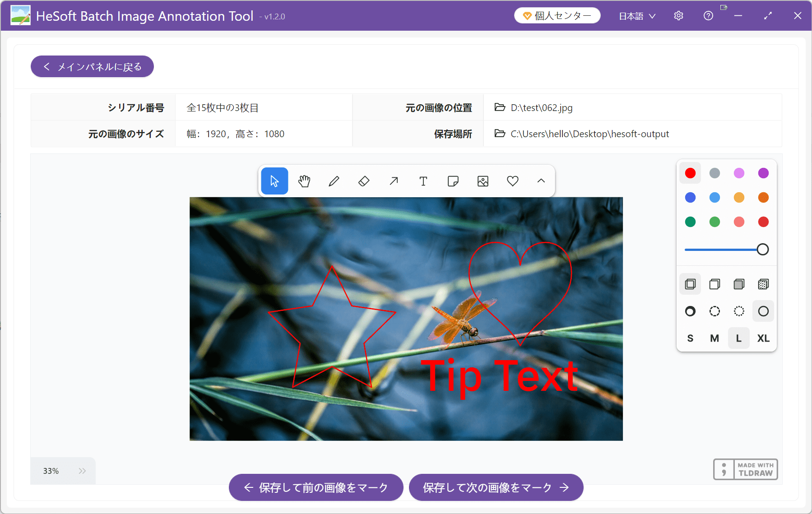Pick the dark red color swatch in third row
812x514 pixels.
click(763, 222)
